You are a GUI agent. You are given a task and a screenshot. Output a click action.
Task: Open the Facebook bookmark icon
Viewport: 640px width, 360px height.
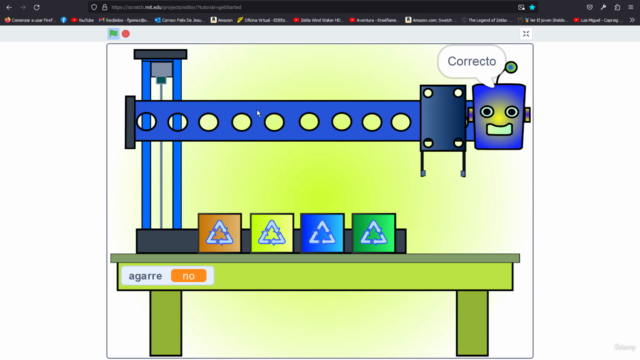[x=64, y=20]
